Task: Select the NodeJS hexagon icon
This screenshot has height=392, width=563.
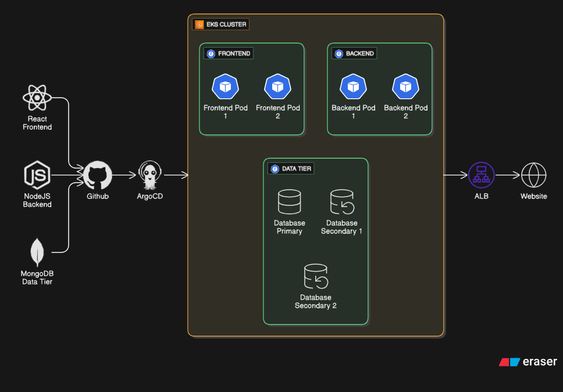Action: tap(37, 175)
